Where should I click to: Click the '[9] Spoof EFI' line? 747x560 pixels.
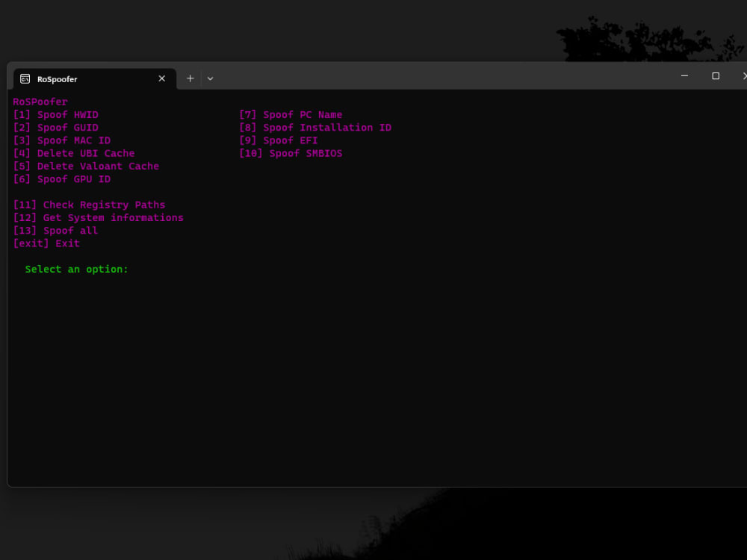point(278,140)
